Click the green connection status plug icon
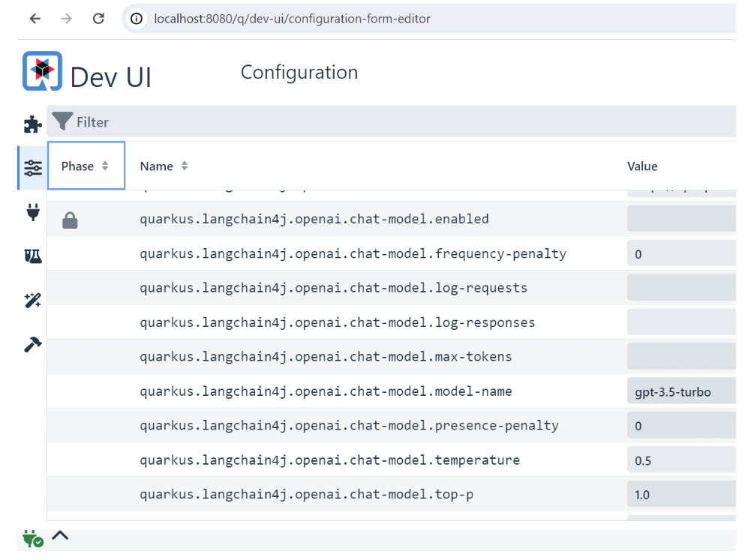 [32, 538]
